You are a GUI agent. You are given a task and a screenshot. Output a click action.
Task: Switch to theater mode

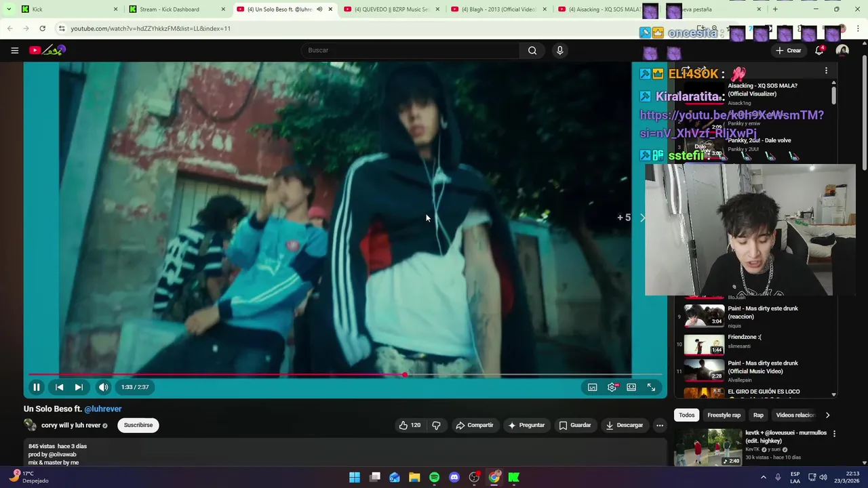coord(631,387)
